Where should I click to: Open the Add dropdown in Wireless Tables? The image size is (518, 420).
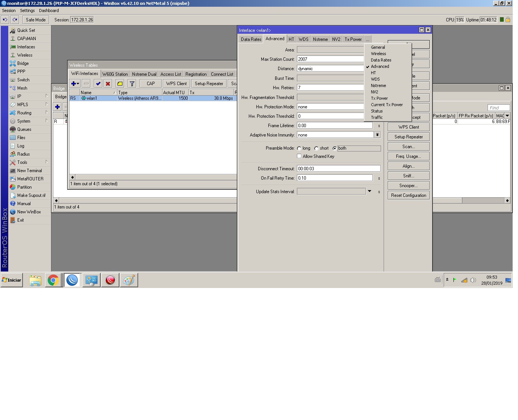[x=75, y=84]
